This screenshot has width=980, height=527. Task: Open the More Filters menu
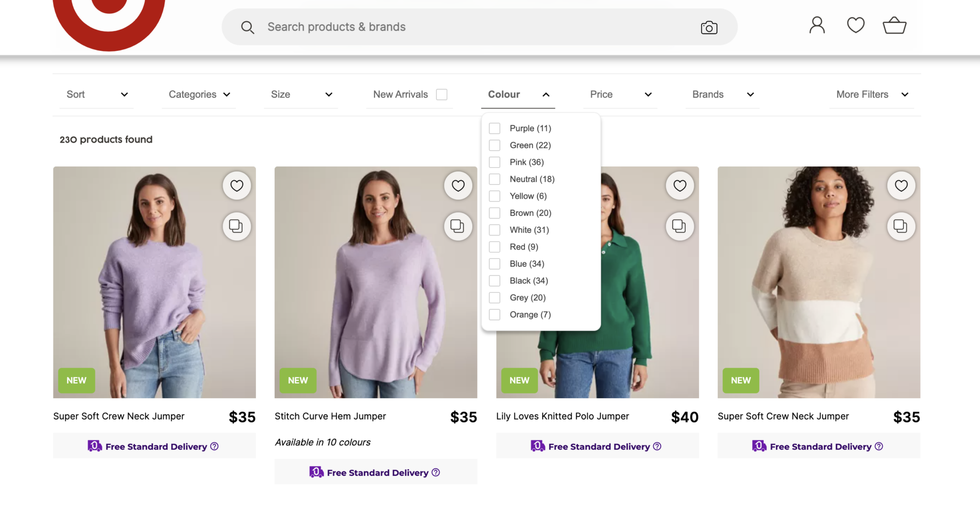click(871, 94)
